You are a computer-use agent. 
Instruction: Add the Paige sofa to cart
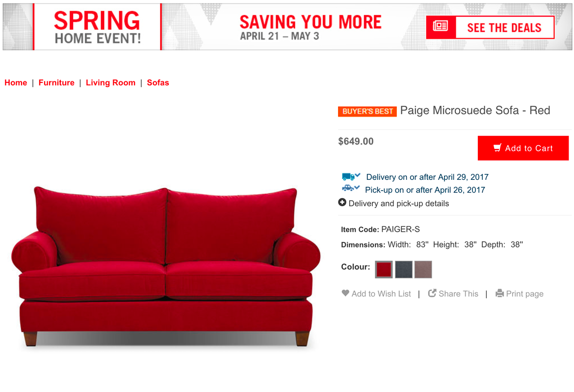[523, 148]
